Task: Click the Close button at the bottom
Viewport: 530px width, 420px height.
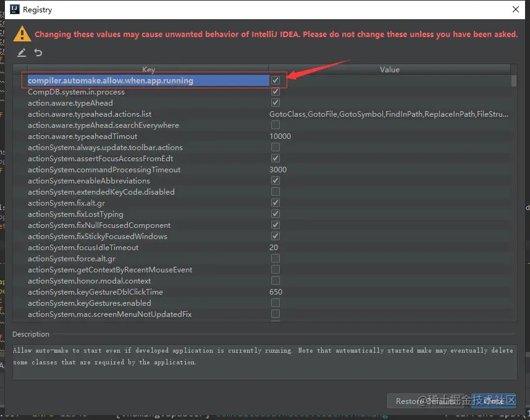Action: 494,401
